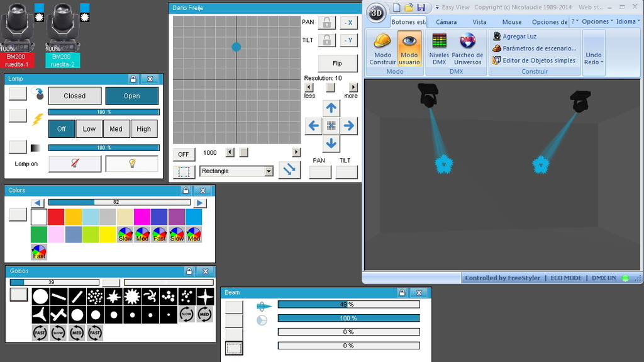The width and height of the screenshot is (644, 362).
Task: Toggle the TILT lock
Action: point(326,40)
